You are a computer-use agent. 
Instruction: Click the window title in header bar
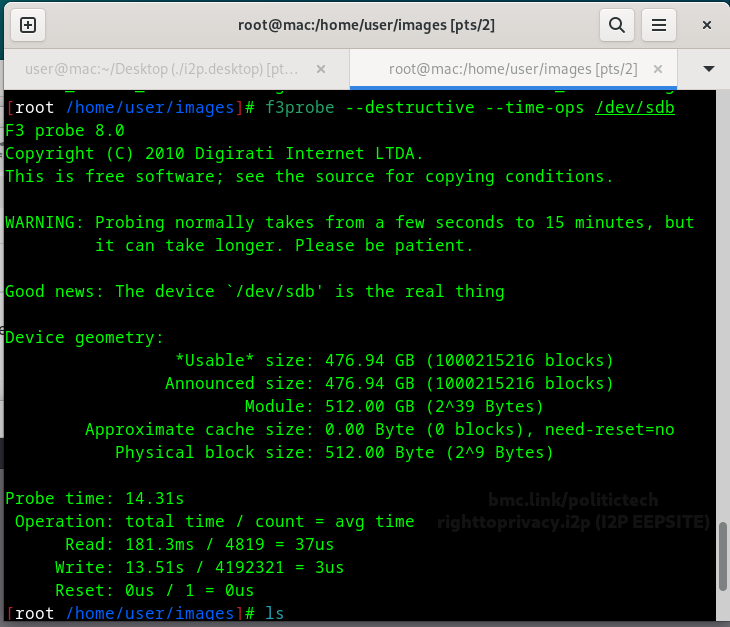pos(365,25)
